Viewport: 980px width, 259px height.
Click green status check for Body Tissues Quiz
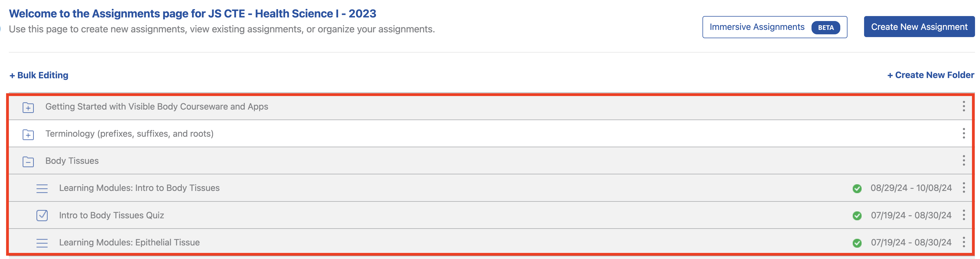point(857,216)
